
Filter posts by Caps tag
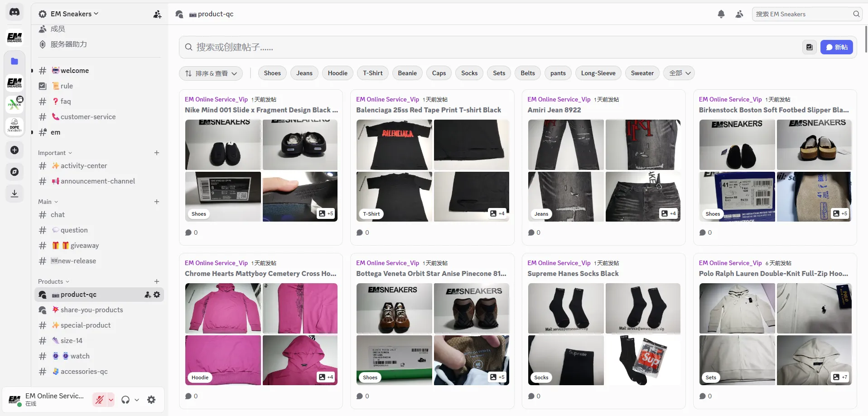coord(439,73)
